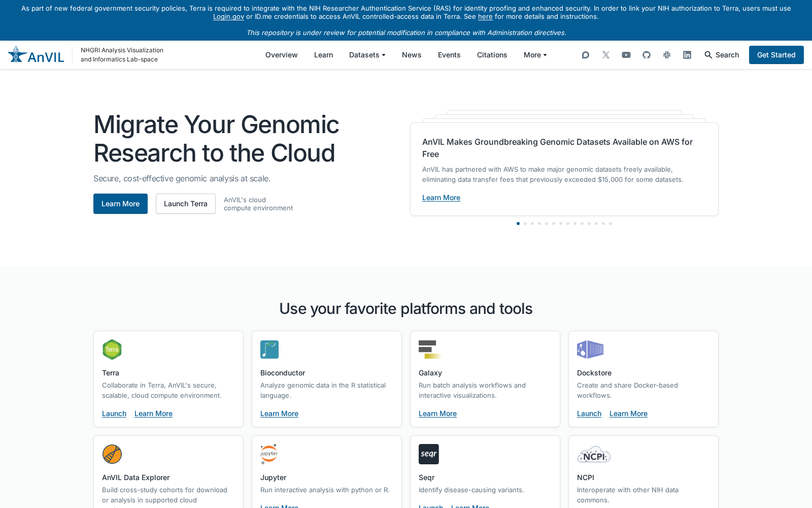
Task: Click the hero Learn More button
Action: [x=120, y=204]
